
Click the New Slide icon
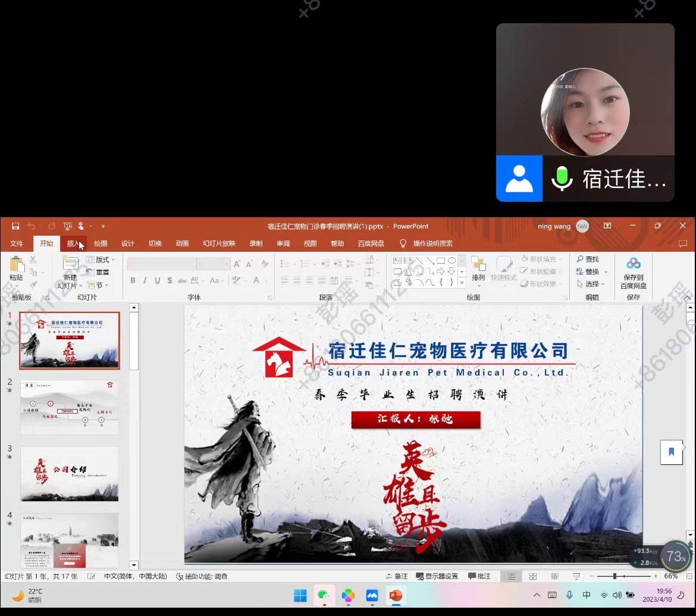coord(70,264)
